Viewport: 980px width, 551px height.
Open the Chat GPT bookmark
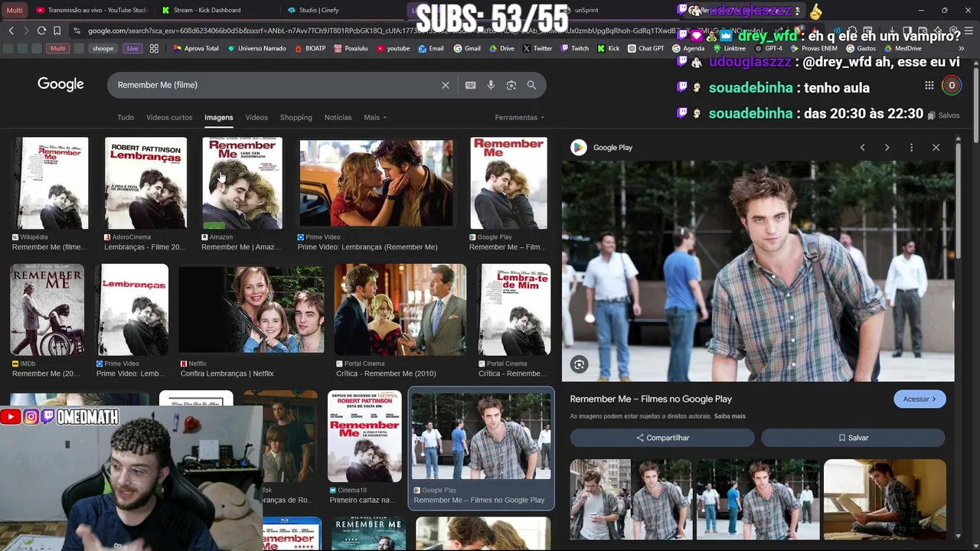click(645, 48)
